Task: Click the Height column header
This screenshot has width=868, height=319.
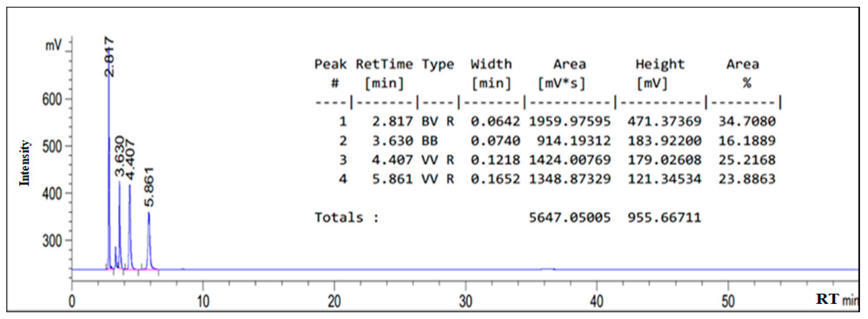Action: point(660,64)
